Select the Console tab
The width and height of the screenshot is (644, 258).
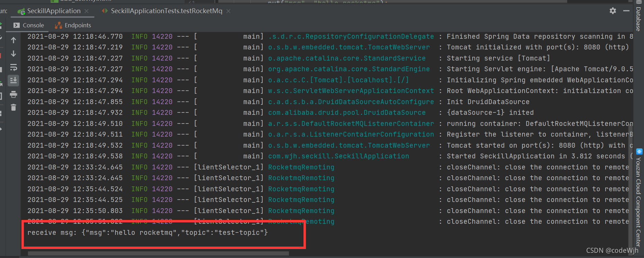point(29,25)
